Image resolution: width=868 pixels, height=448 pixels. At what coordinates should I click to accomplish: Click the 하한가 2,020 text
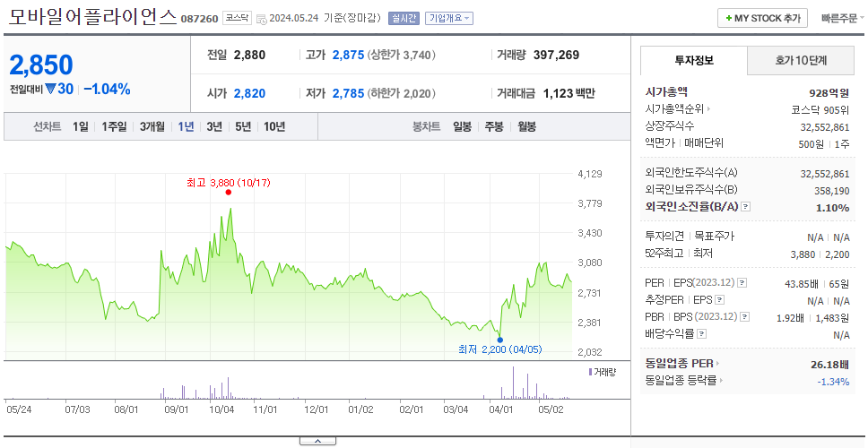(402, 93)
